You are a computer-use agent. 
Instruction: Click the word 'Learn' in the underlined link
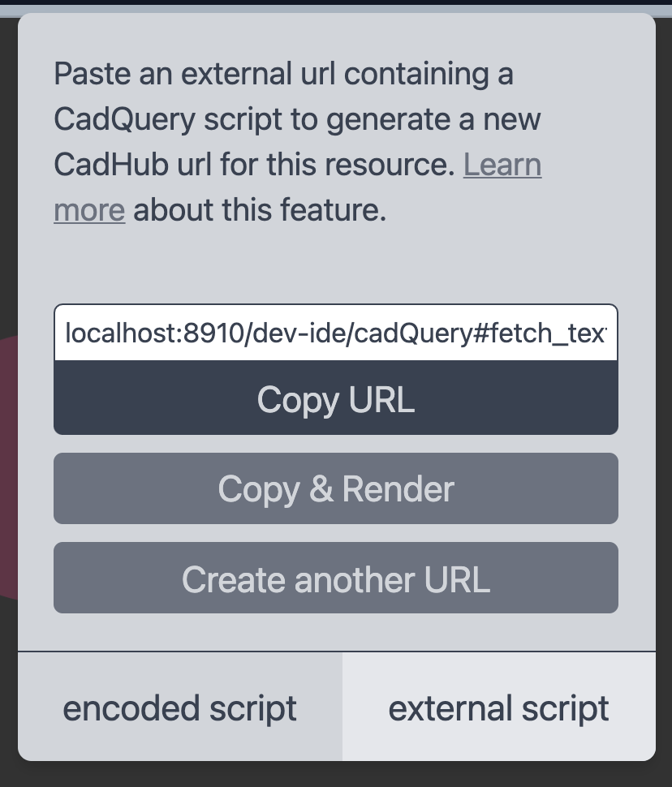point(502,166)
